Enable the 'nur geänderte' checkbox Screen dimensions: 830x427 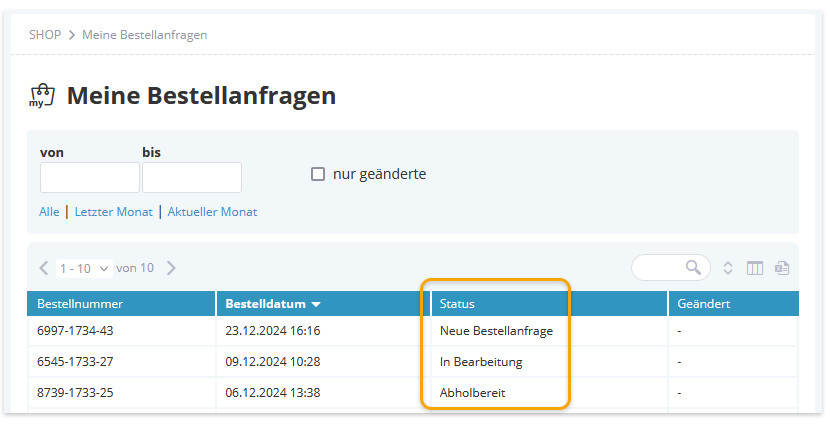[x=318, y=174]
